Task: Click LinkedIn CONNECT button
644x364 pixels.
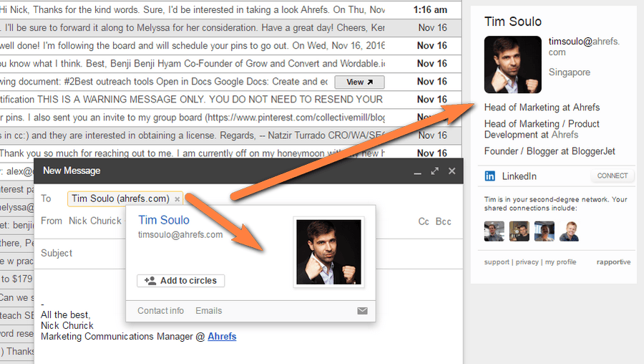Action: (613, 176)
